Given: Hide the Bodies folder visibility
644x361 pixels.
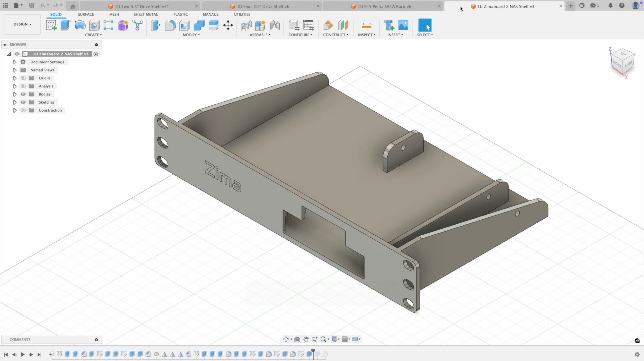Looking at the screenshot, I should 23,94.
